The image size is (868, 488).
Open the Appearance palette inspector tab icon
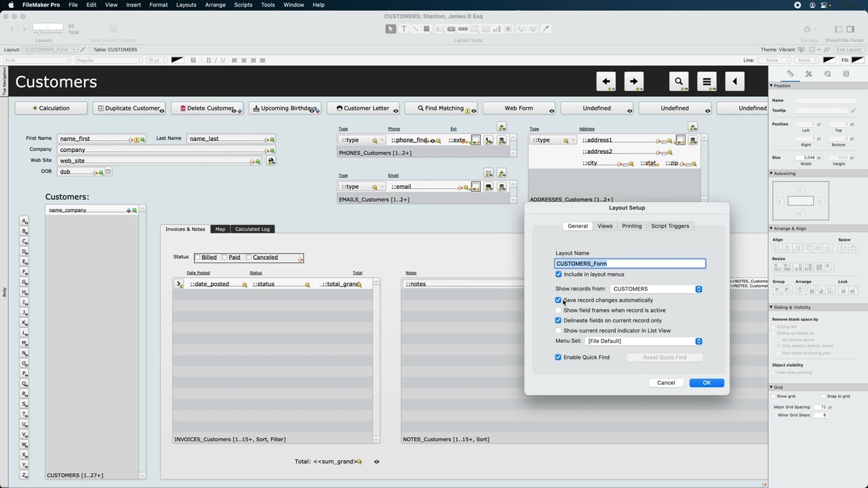827,74
